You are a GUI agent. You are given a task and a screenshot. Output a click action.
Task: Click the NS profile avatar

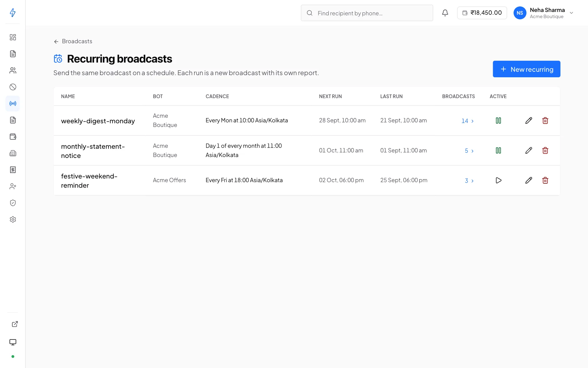tap(520, 13)
